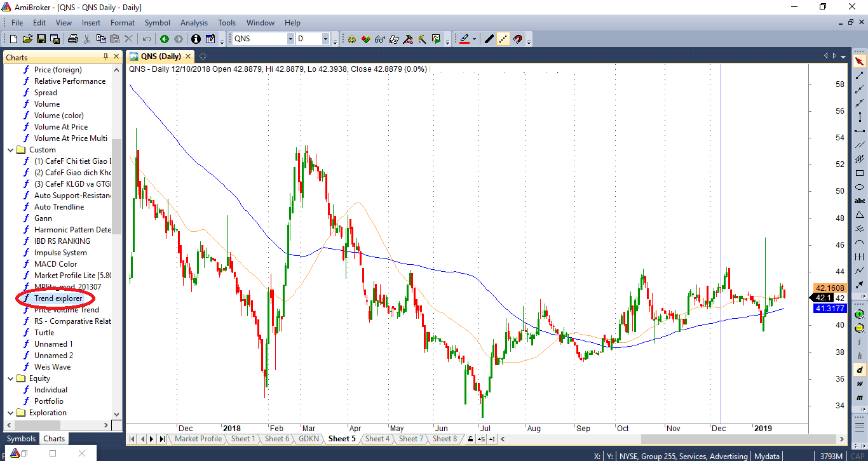Select the red arrow Select tool
Viewport: 868px width, 461px height.
coord(860,62)
